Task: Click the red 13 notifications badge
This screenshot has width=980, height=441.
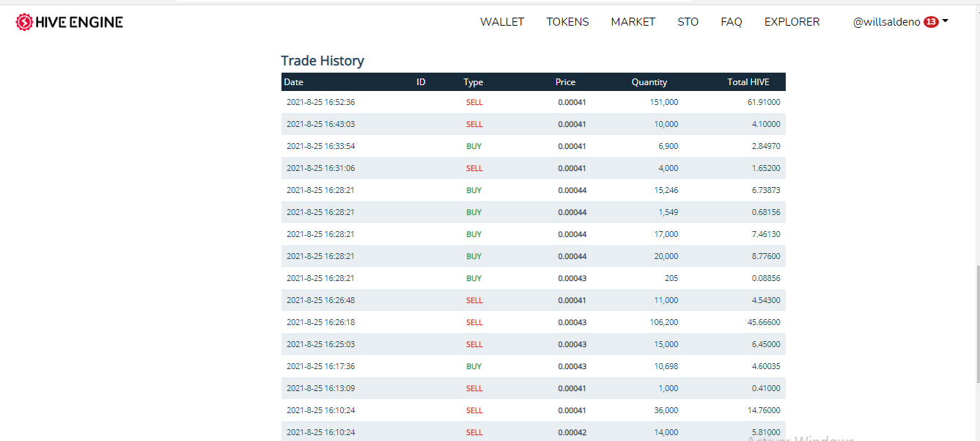Action: point(931,22)
